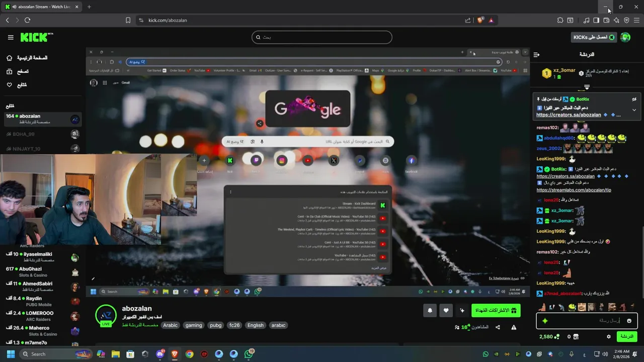This screenshot has width=644, height=362.
Task: Open Brave playlist music note icon
Action: coord(586,20)
